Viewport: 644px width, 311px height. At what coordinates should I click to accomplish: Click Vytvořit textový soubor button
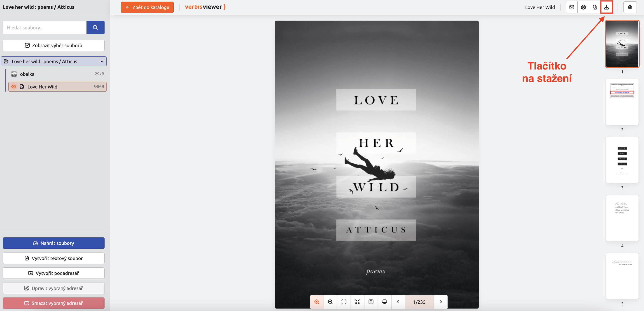click(54, 258)
